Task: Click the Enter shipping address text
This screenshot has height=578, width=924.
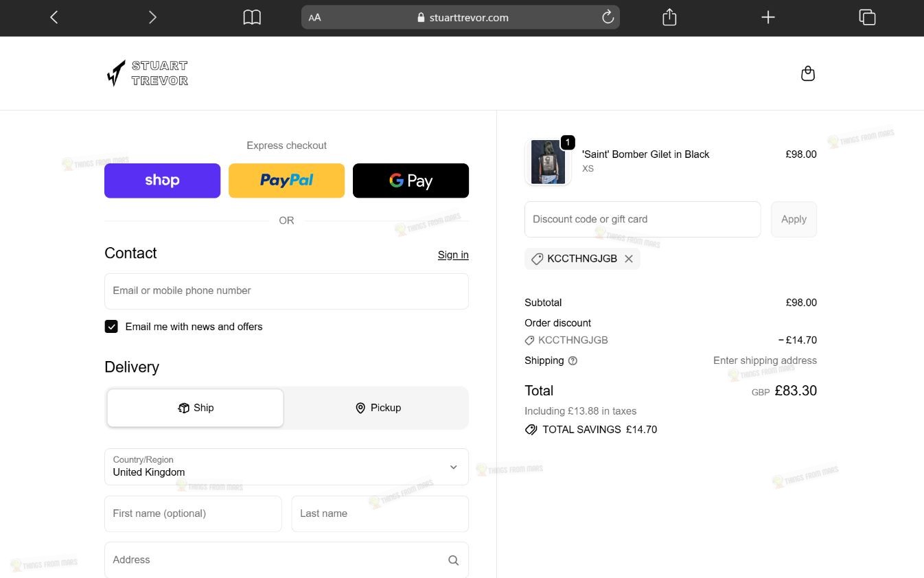Action: pyautogui.click(x=765, y=360)
